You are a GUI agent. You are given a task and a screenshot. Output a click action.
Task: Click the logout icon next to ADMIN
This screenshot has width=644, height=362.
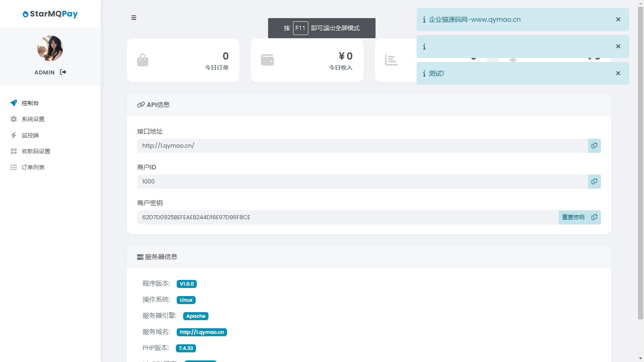coord(63,72)
